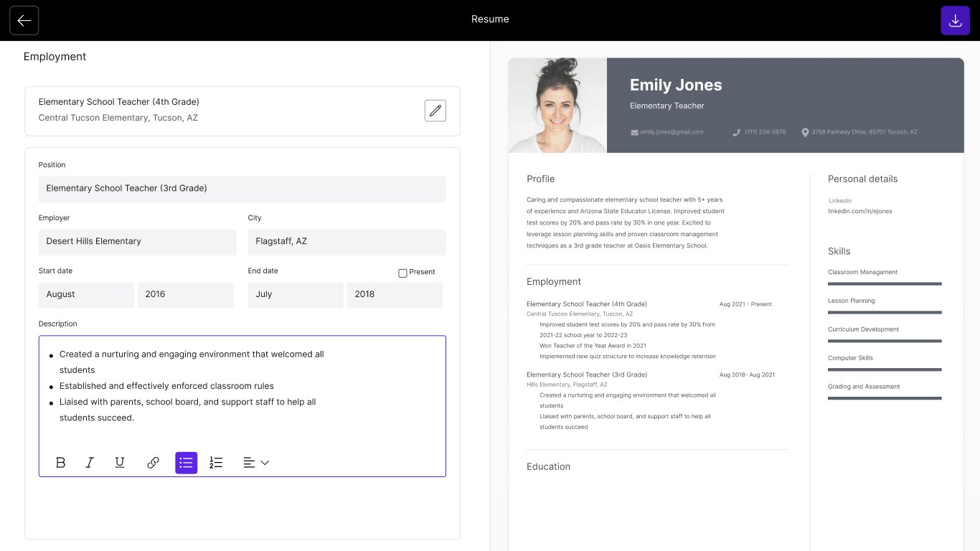Apply italic formatting to description text

(x=89, y=462)
